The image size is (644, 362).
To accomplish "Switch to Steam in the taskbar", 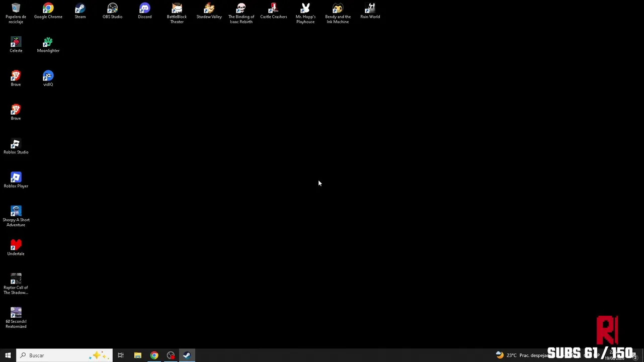I will pos(187,355).
